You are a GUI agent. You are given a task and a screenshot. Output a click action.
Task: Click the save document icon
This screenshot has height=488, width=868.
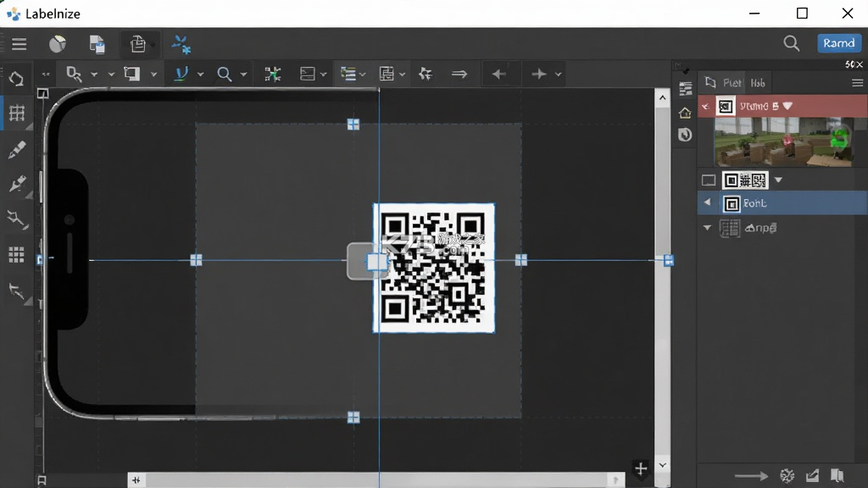[97, 44]
